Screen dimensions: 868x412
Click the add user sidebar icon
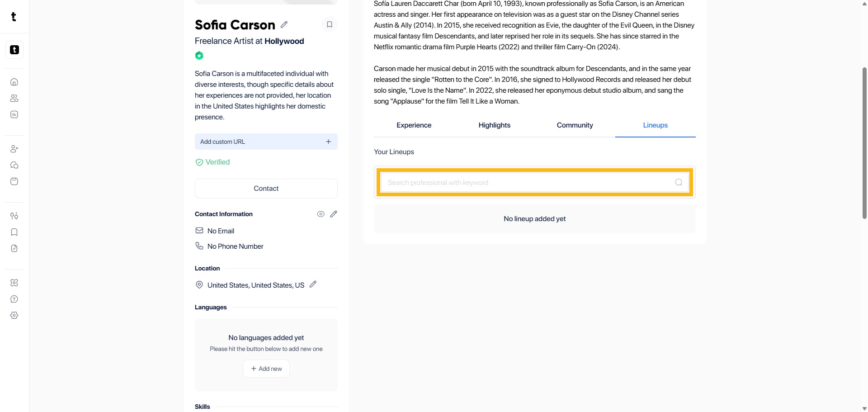point(14,149)
